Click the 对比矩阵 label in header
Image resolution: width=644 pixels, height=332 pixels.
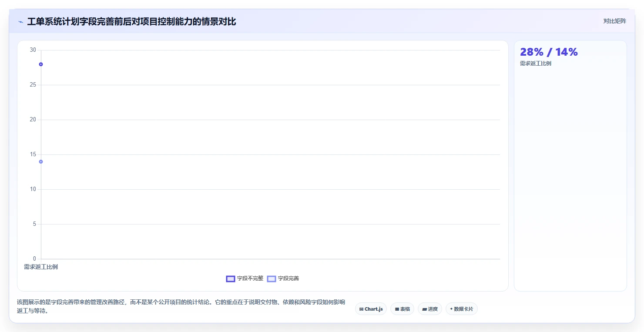[614, 21]
